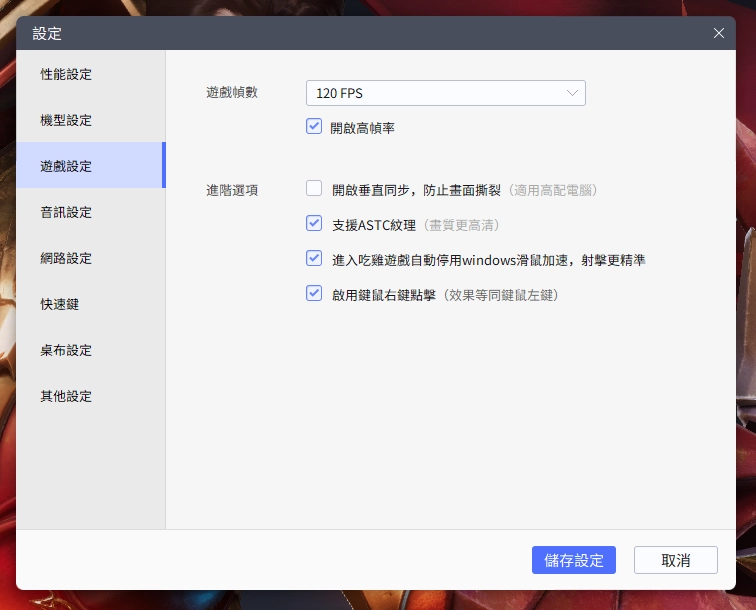Open the 其他設定 tab

pos(66,397)
